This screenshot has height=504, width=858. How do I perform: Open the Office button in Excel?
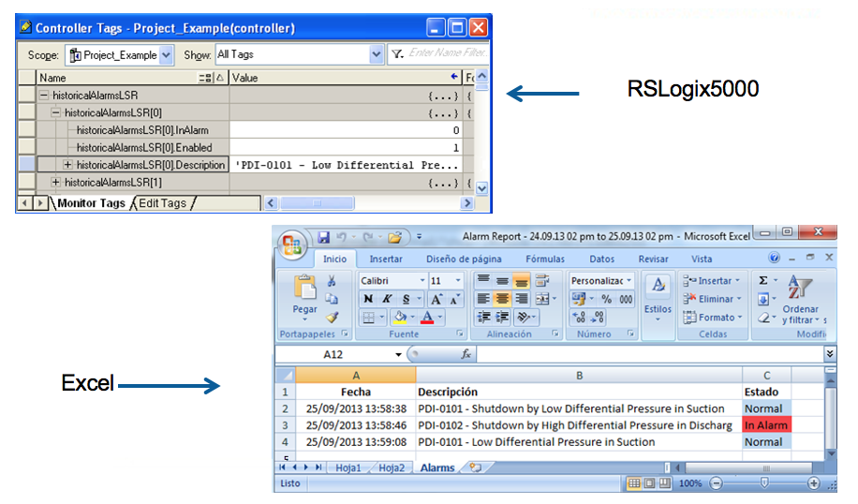click(291, 245)
